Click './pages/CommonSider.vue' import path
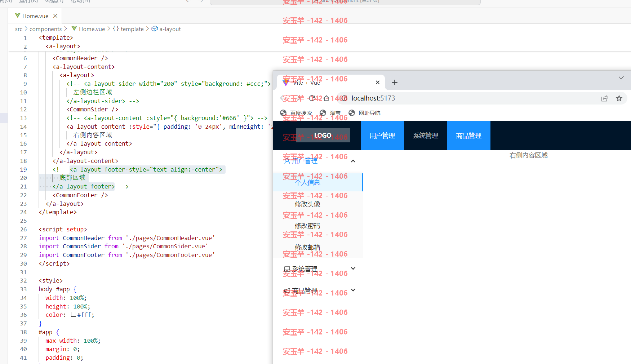The image size is (631, 364). 165,246
